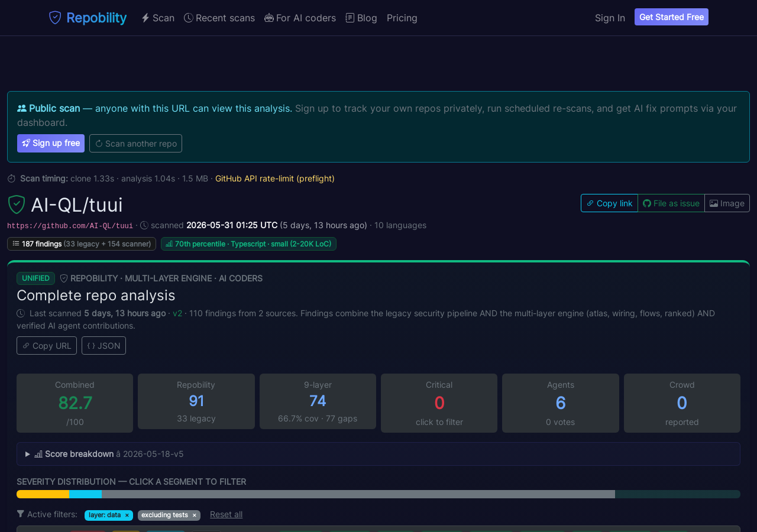Viewport: 757px width, 532px height.
Task: Click the 70th percentile Typescript badge
Action: (248, 244)
